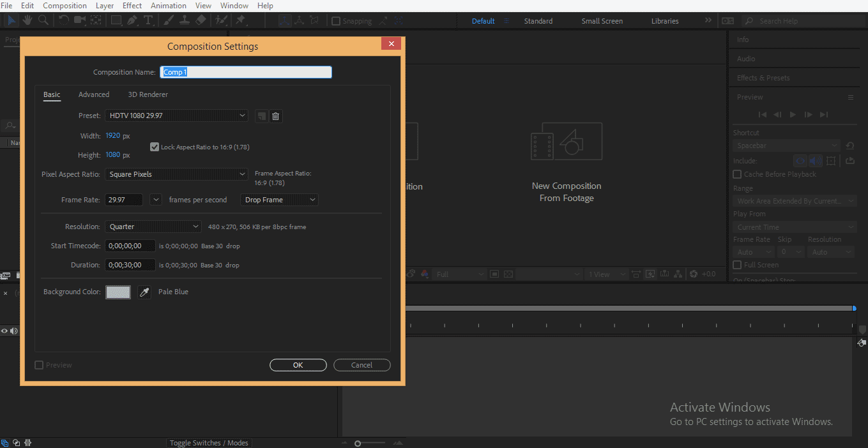
Task: Select the Zoom tool in toolbar
Action: tap(43, 20)
